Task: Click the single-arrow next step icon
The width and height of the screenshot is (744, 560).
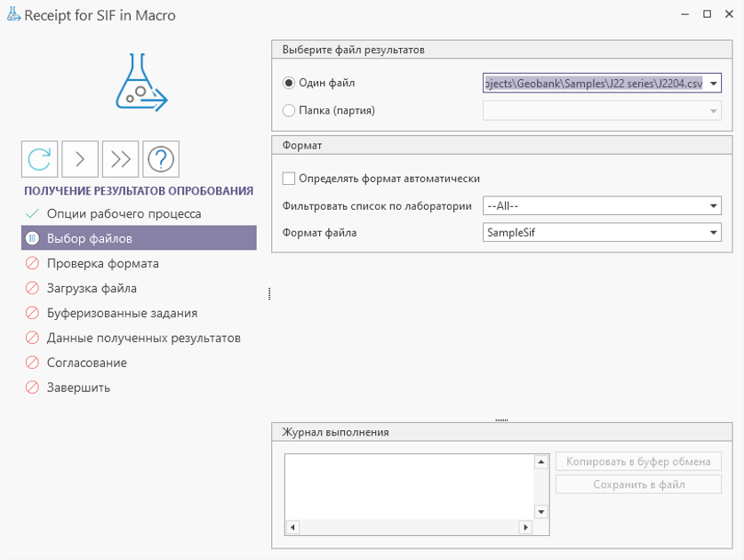Action: click(80, 159)
